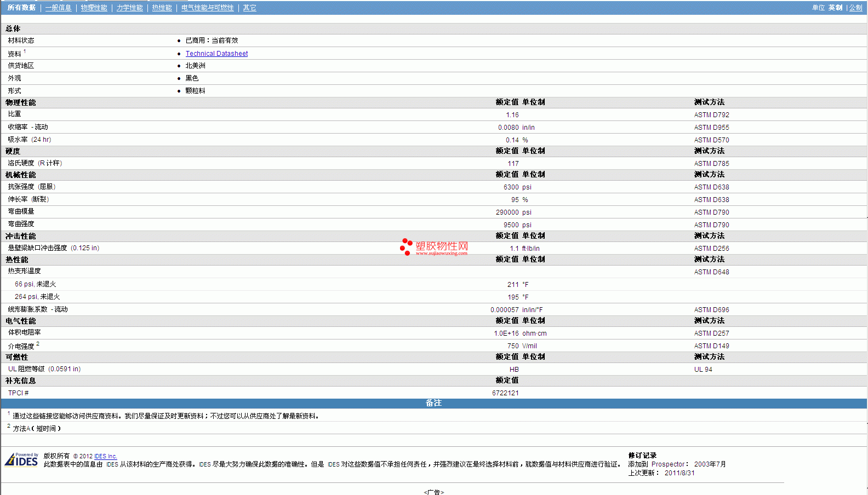Open the 热性能 tab
868x495 pixels.
162,8
